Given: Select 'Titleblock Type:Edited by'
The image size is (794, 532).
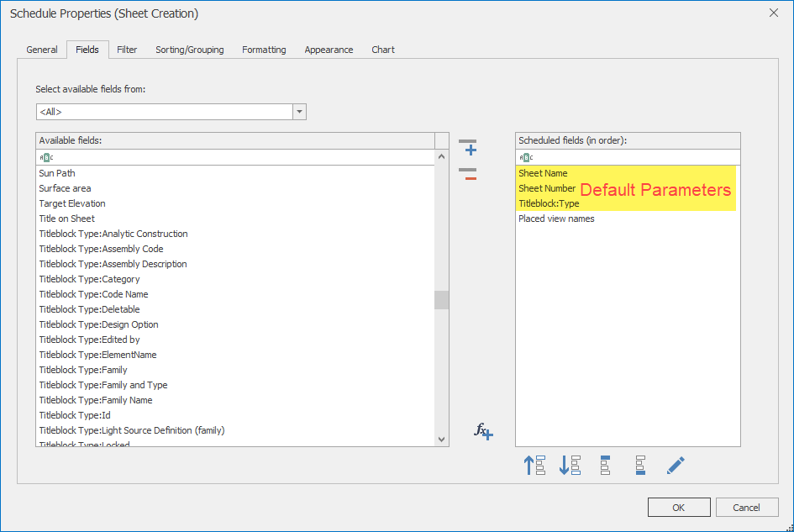Looking at the screenshot, I should click(235, 340).
